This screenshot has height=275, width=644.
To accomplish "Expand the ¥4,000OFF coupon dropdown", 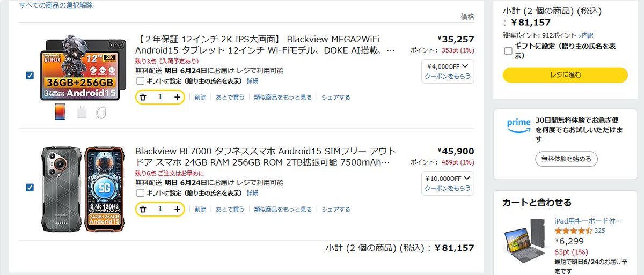I will tap(448, 66).
